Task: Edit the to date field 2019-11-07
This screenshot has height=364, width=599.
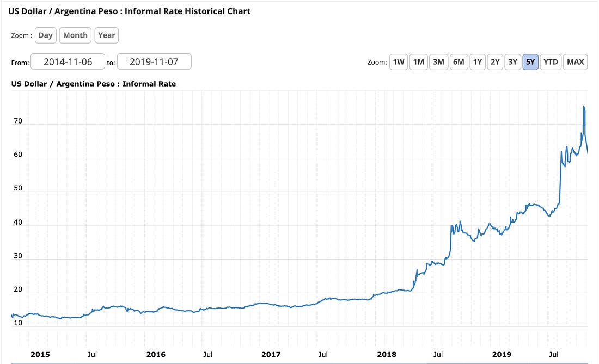Action: pyautogui.click(x=154, y=62)
